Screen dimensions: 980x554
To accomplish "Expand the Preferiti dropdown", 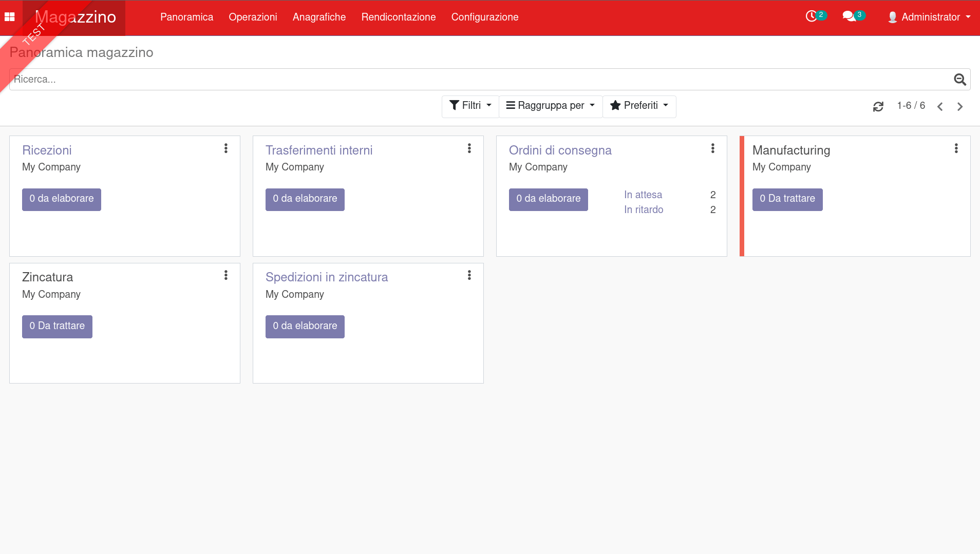I will (639, 106).
